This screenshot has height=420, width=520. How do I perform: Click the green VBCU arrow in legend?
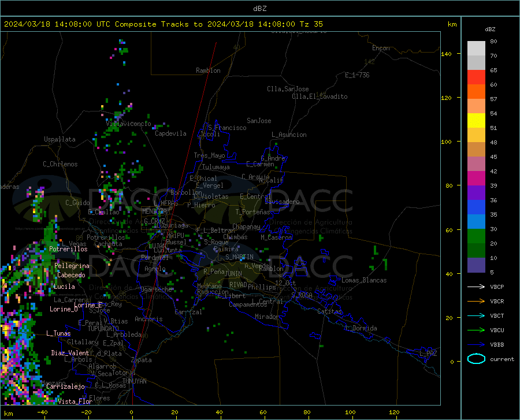(x=476, y=330)
